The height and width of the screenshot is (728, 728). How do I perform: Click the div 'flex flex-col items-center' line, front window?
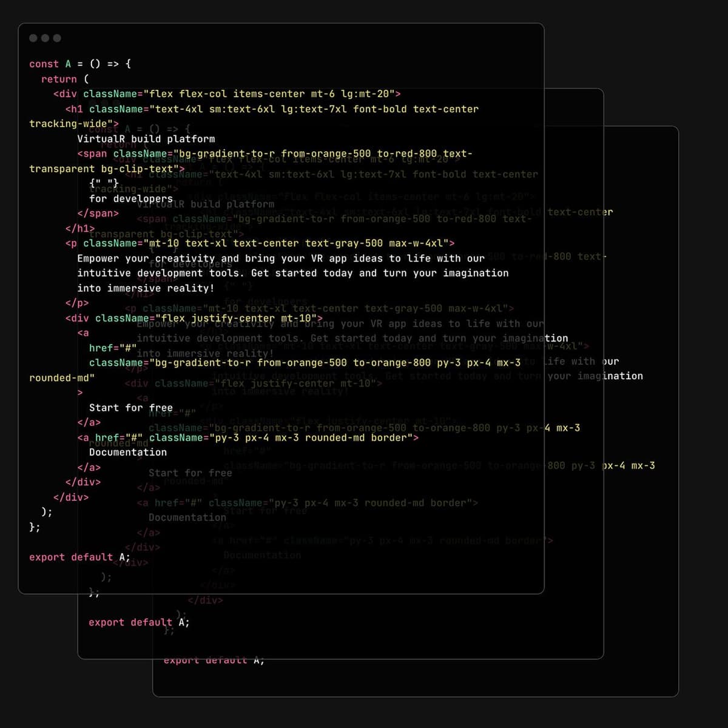(x=227, y=94)
